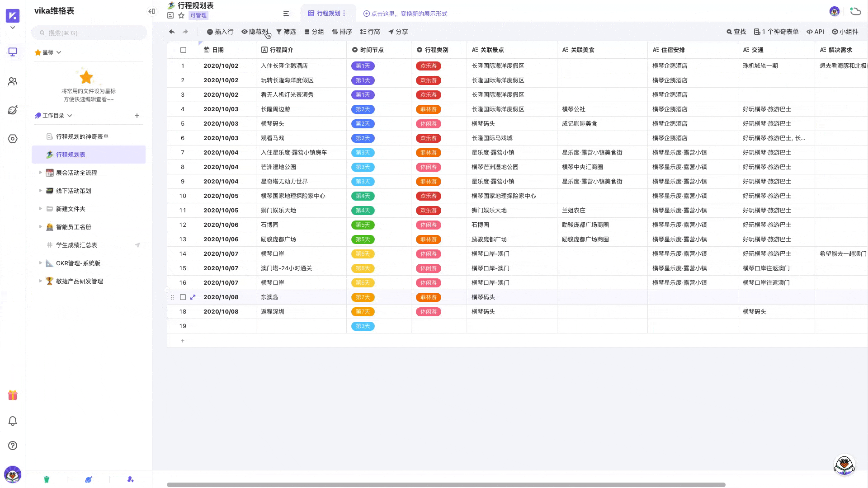Click the 插入行 insert row button

pos(220,32)
